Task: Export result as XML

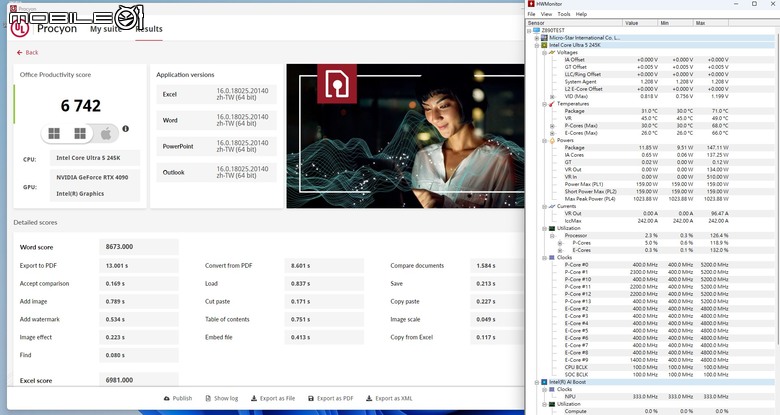Action: tap(389, 398)
